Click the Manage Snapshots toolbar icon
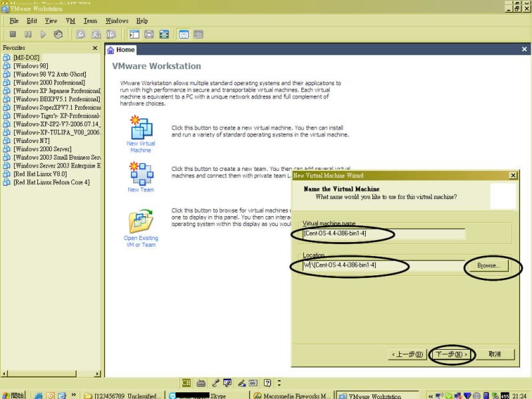The image size is (532, 399). 111,35
